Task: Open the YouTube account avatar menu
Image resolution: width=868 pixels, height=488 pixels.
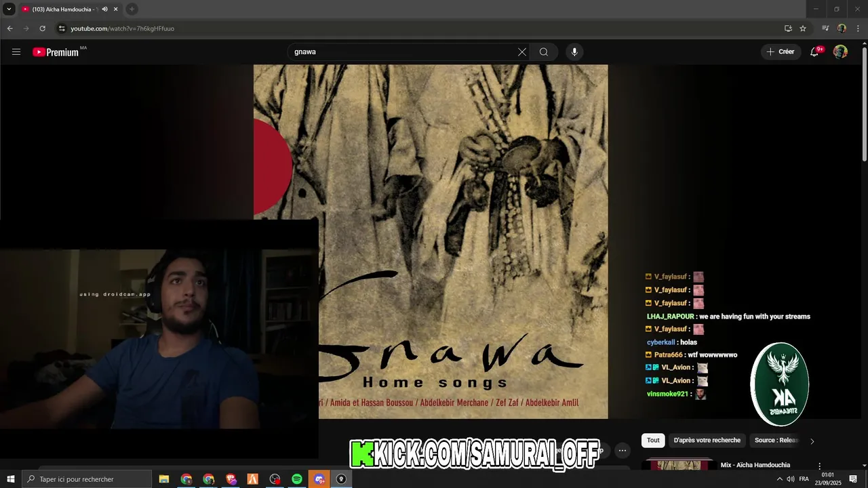Action: [x=840, y=52]
